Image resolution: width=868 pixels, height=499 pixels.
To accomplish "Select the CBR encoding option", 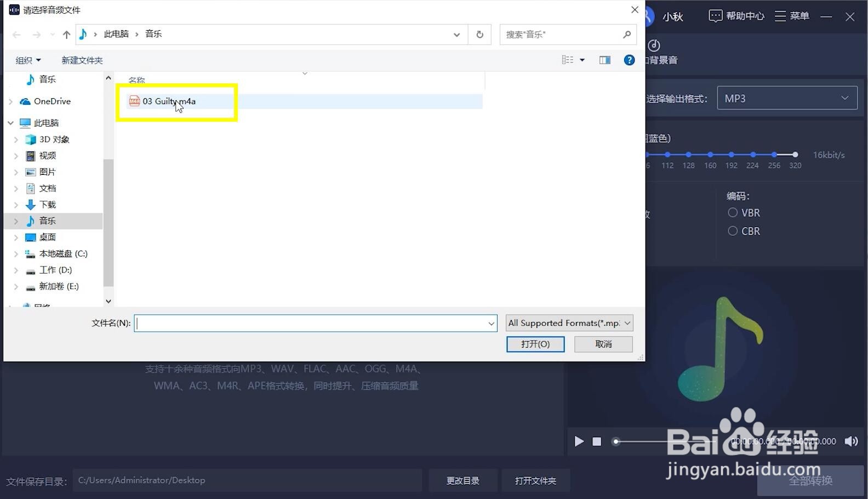I will 744,231.
